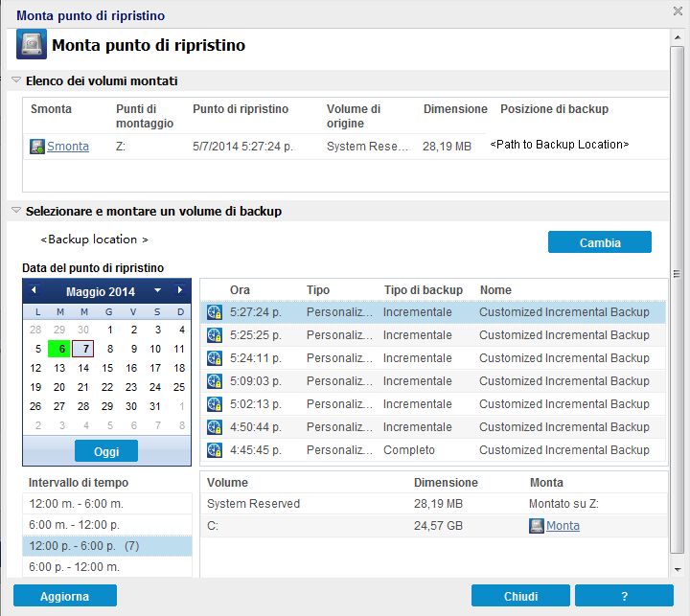Viewport: 690px width, 616px height.
Task: Click the recovery point icon for 5:25:25 p.
Action: coord(215,335)
